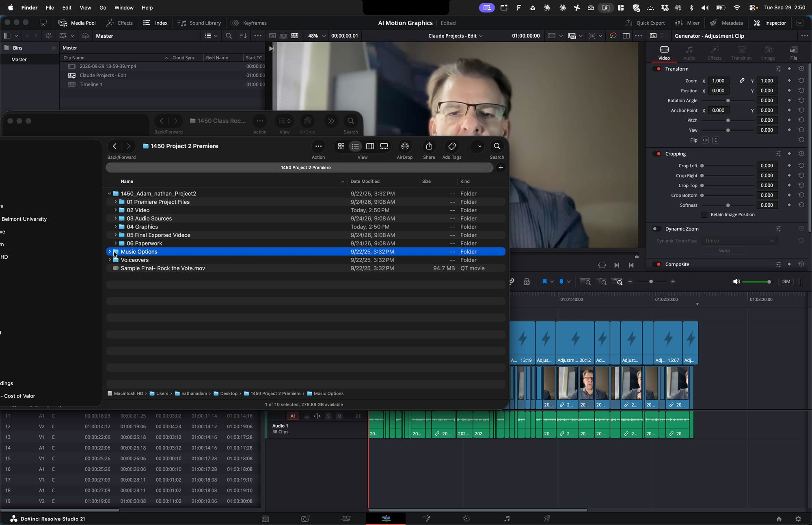Toggle the Cropping enable dot

658,154
